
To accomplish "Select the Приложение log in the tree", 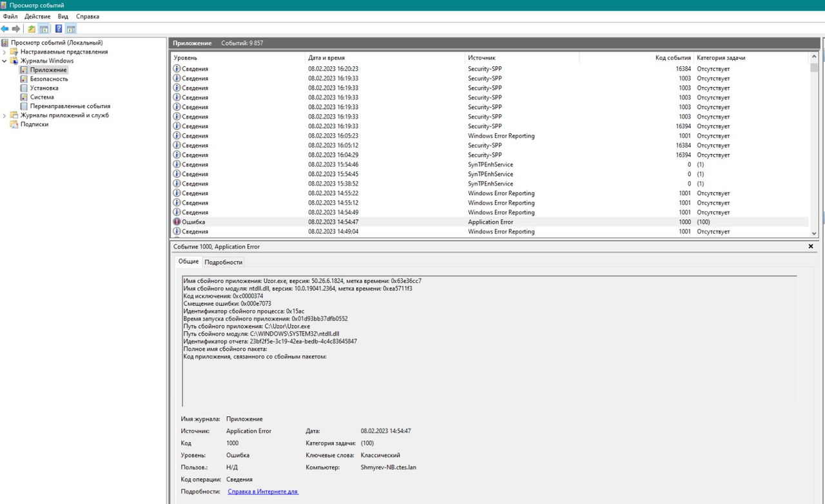I will 48,70.
